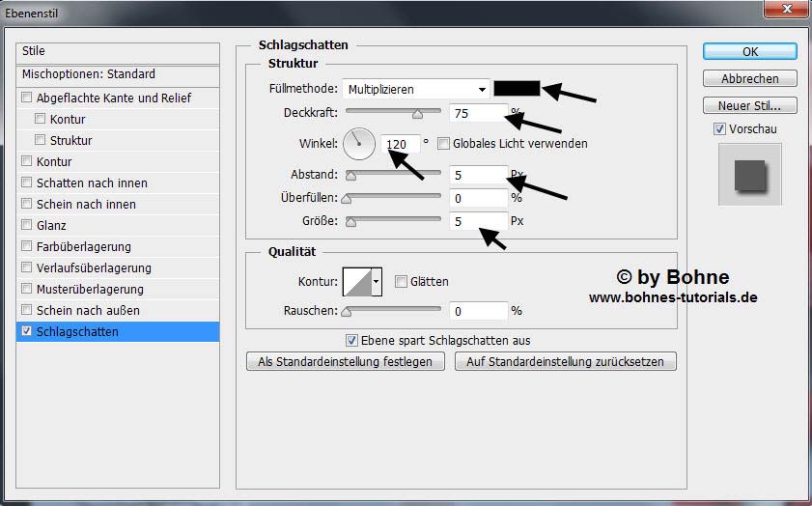Click the Deckkraft value input field
812x506 pixels.
pyautogui.click(x=479, y=113)
